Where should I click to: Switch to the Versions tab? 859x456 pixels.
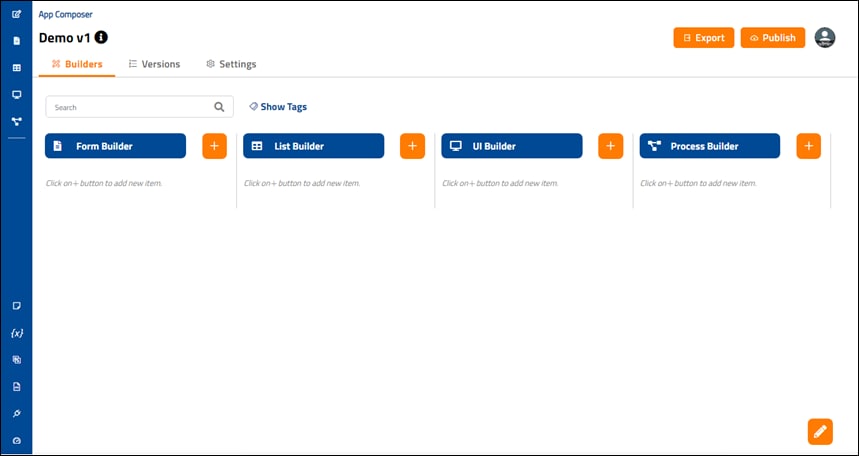[154, 64]
